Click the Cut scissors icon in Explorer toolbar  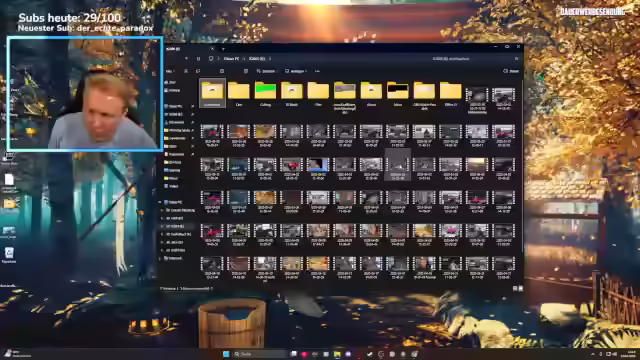(x=186, y=71)
